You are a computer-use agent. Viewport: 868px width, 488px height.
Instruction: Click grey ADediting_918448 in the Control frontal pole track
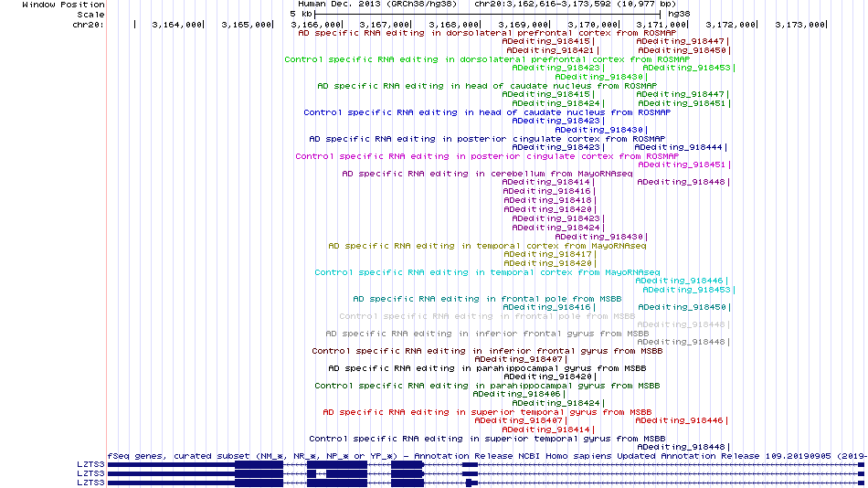click(x=683, y=324)
